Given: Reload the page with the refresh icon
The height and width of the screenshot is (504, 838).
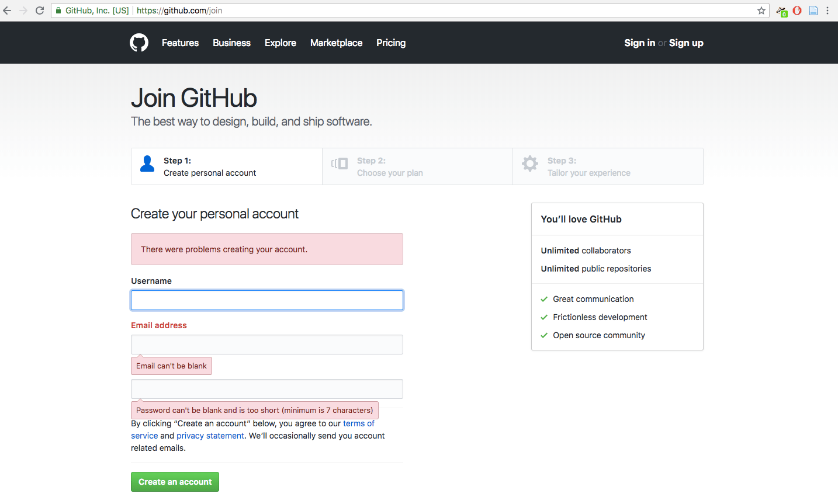Looking at the screenshot, I should tap(40, 11).
